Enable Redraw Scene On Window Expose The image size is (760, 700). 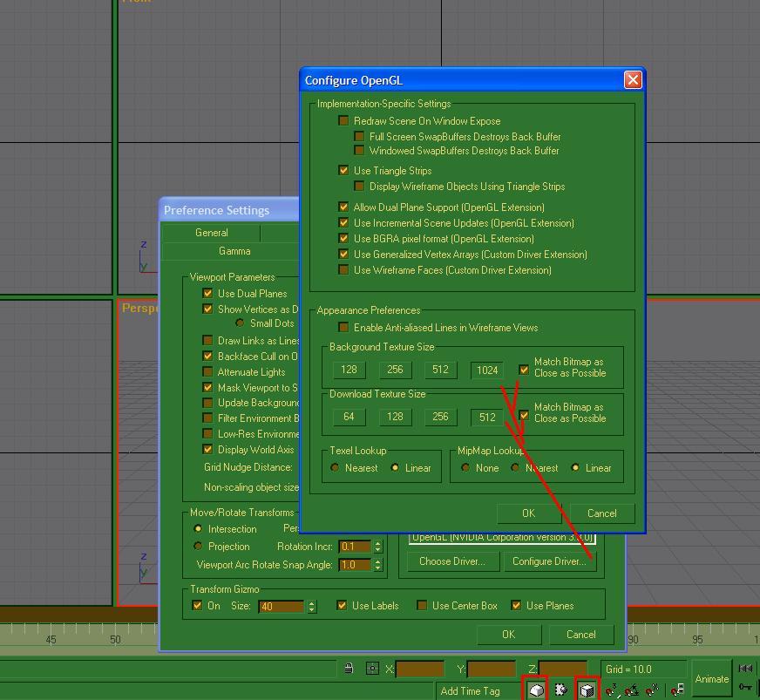[x=343, y=121]
